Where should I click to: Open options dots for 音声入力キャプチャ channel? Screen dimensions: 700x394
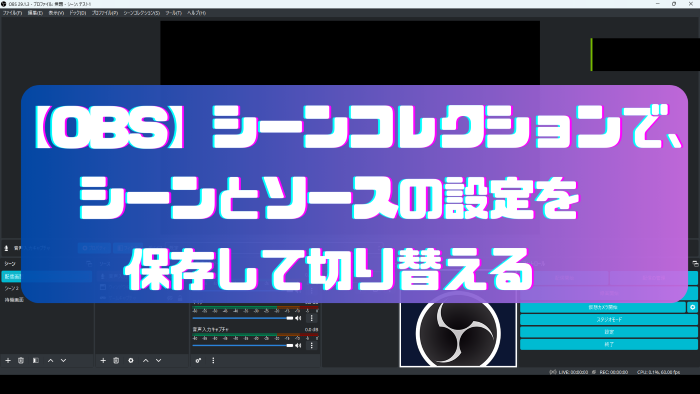coord(312,345)
